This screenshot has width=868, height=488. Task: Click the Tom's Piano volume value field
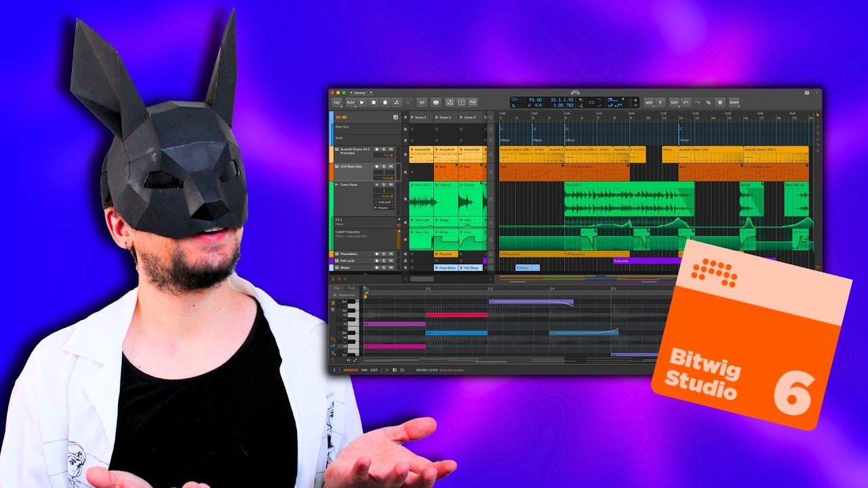(384, 197)
